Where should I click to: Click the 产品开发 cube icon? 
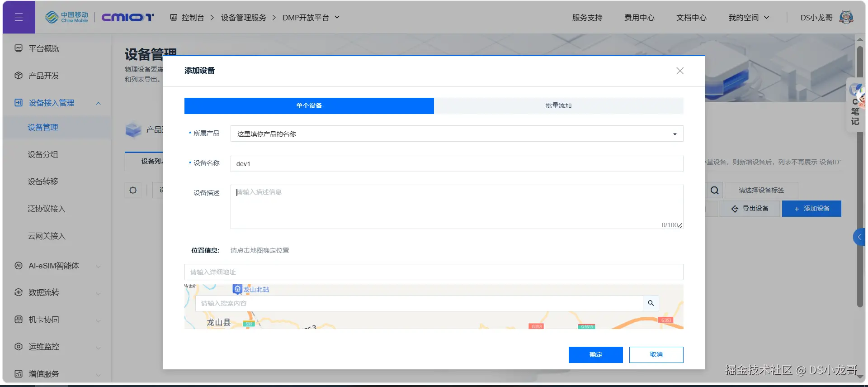point(19,76)
